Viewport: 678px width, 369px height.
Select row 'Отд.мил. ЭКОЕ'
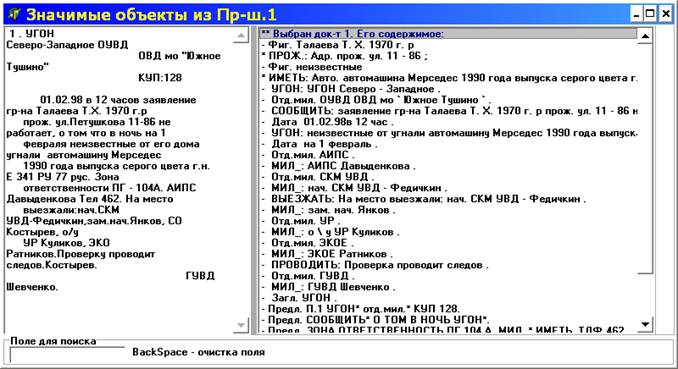tap(448, 243)
